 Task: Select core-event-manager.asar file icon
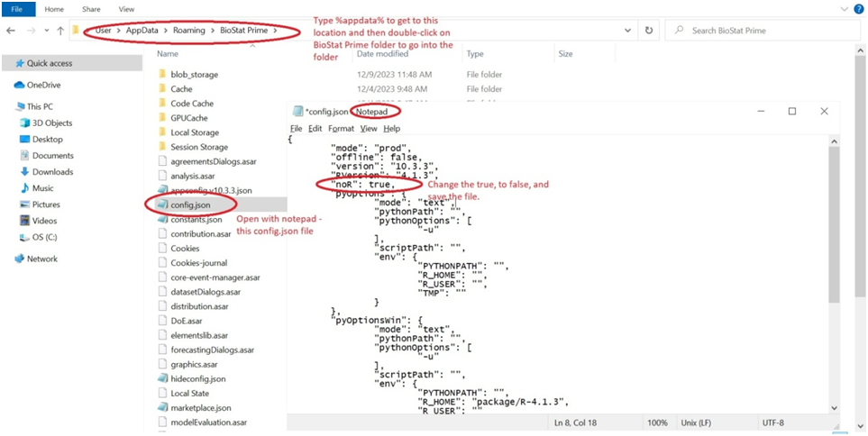162,277
